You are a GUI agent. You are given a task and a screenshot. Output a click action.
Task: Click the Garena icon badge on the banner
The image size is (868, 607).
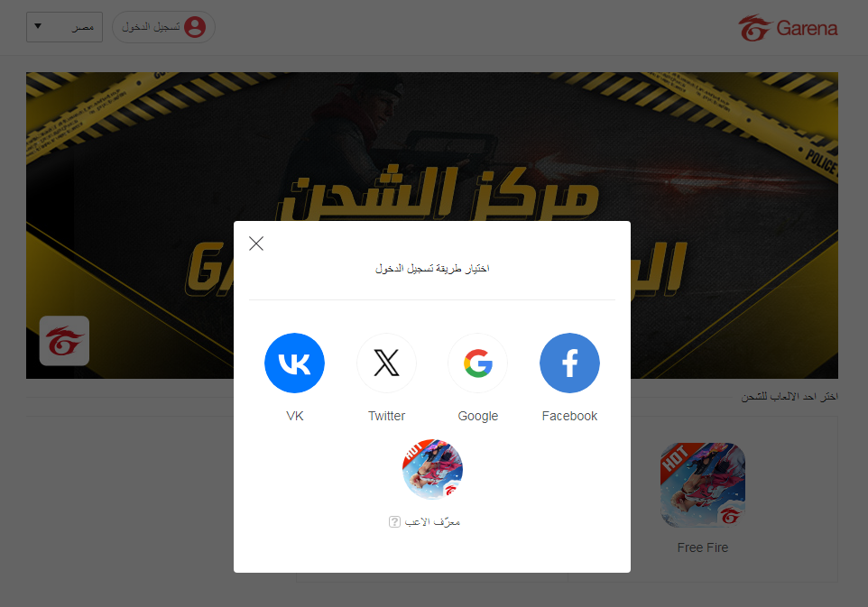(x=64, y=341)
